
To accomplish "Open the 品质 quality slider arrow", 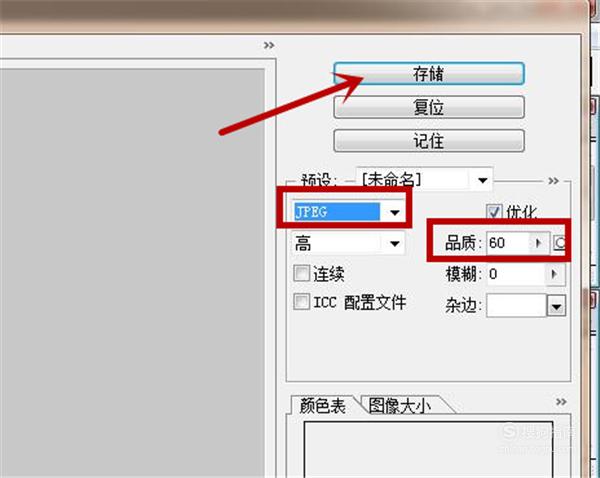I will coord(539,243).
